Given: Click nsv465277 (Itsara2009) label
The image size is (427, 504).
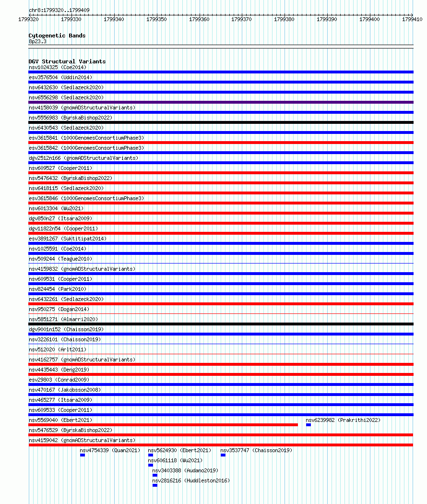Looking at the screenshot, I should pos(60,400).
